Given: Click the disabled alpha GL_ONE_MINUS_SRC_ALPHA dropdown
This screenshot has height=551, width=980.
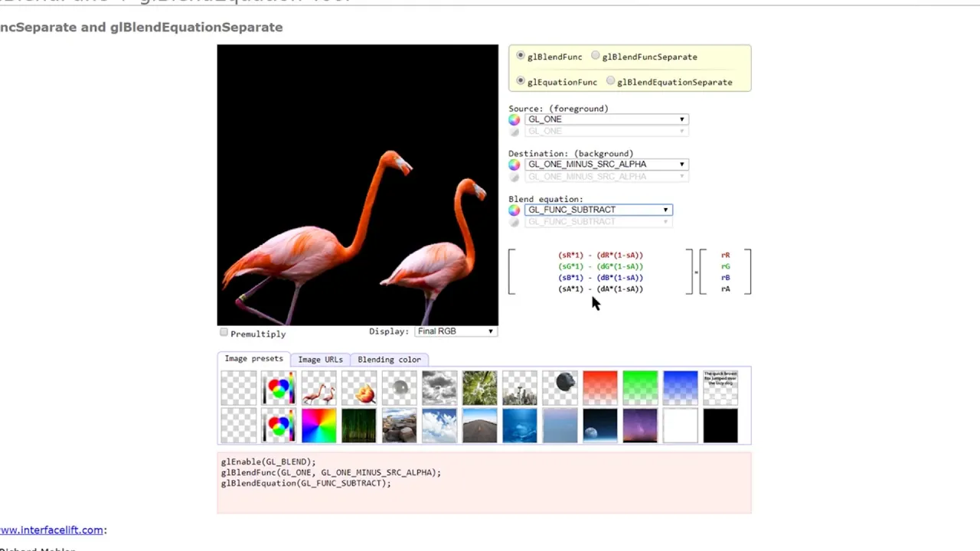Looking at the screenshot, I should coord(606,177).
